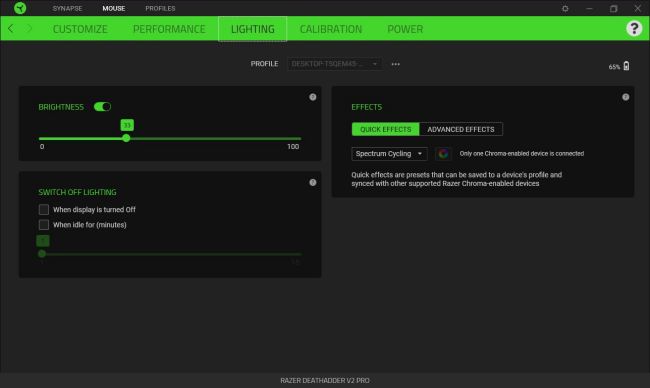
Task: Open the Performance tab
Action: [x=169, y=29]
